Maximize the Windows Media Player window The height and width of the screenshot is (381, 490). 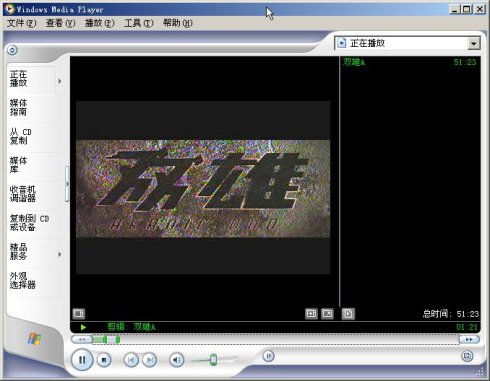point(467,9)
